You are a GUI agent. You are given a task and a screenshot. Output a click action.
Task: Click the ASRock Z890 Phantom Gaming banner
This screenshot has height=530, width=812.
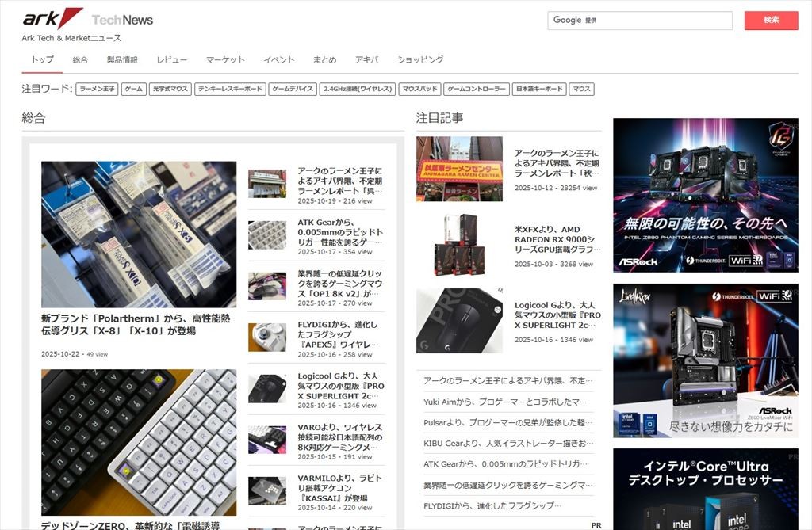(x=705, y=195)
